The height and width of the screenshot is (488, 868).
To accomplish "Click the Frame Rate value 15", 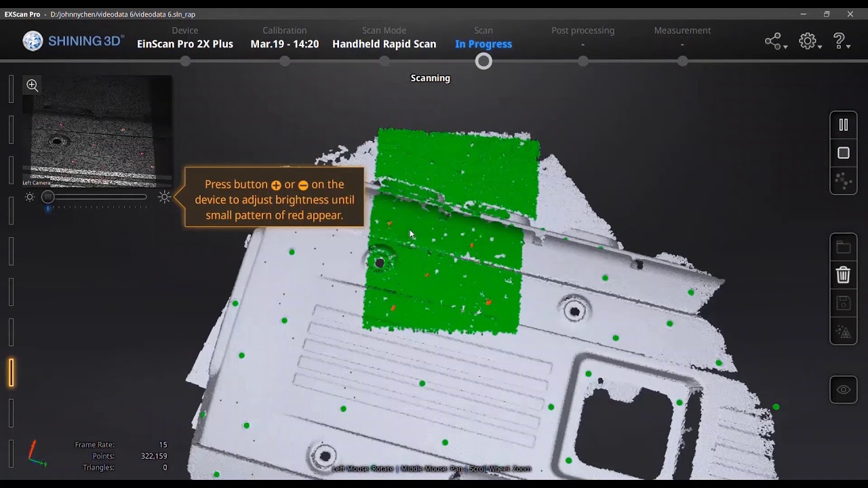I will 163,445.
